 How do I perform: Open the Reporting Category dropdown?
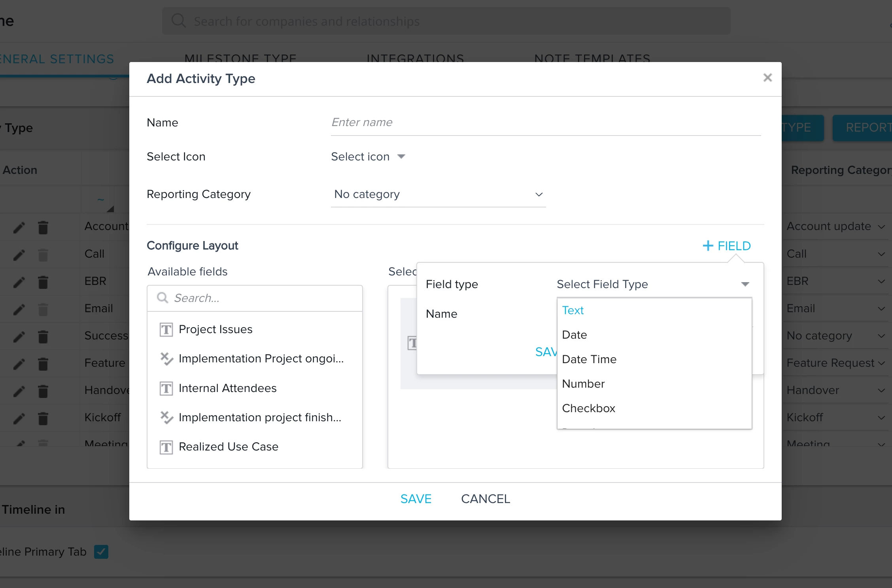[x=438, y=194]
